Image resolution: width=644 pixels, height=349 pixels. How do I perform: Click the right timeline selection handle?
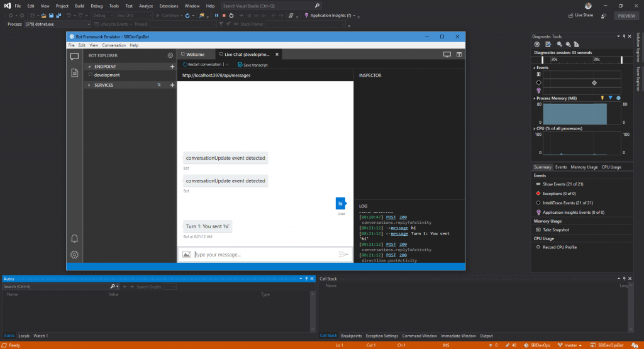[x=621, y=60]
